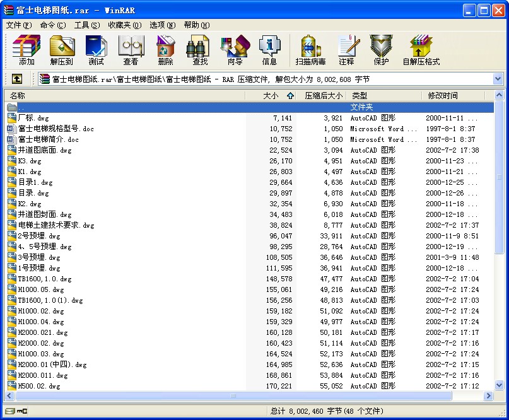This screenshot has width=509, height=420.
Task: Open the 选项(N) menu
Action: [163, 25]
